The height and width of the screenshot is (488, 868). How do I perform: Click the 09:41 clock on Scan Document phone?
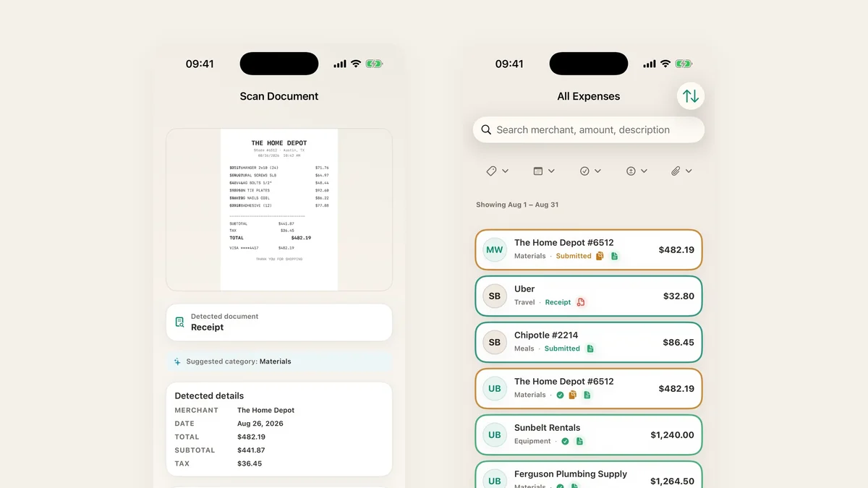tap(200, 64)
